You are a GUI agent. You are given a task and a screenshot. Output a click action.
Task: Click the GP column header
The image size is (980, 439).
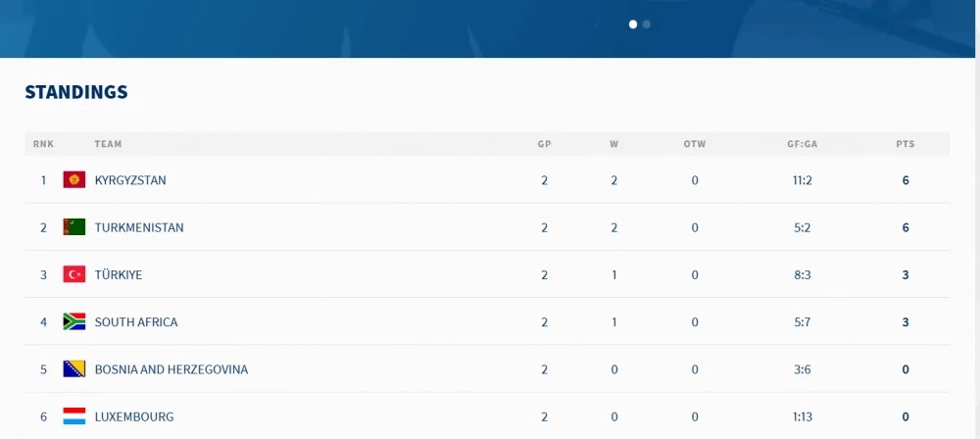tap(544, 144)
